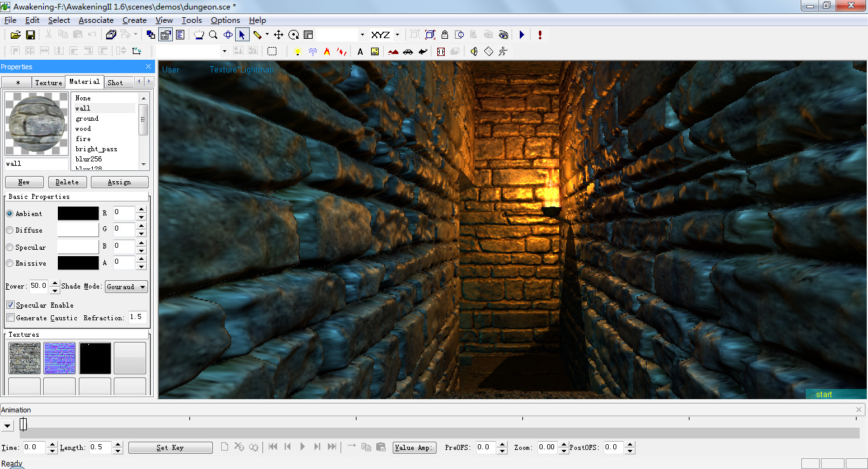Enable the Specular Enable checkbox
The image size is (868, 469).
[10, 304]
